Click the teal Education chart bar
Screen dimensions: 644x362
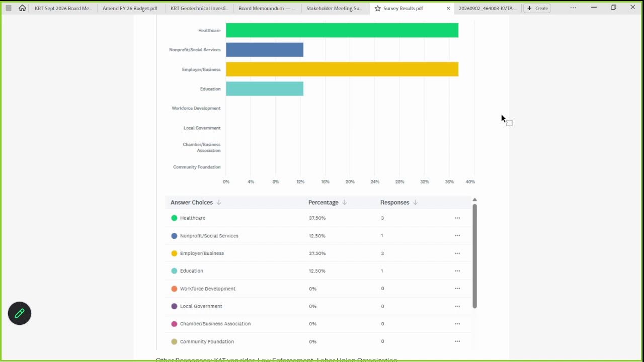coord(265,89)
